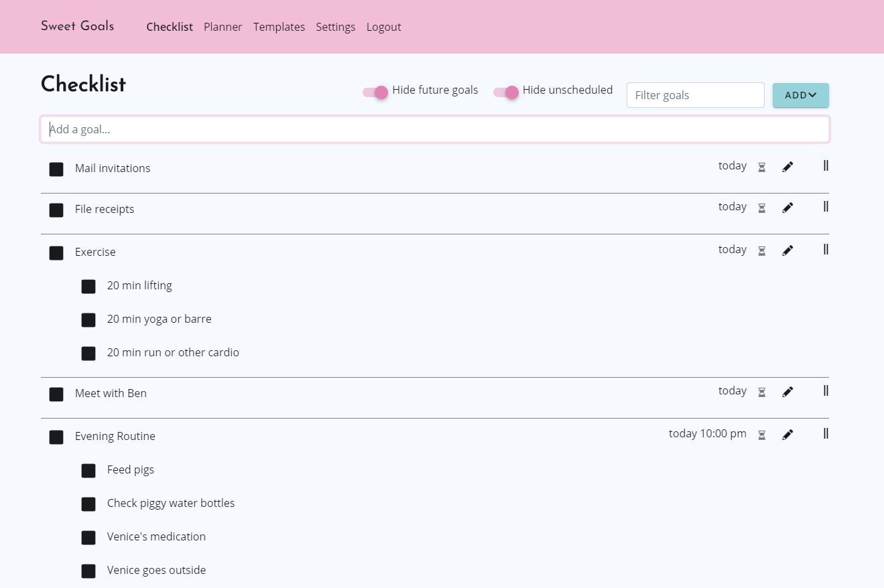Click hourglass icon for File receipts
884x588 pixels.
761,208
